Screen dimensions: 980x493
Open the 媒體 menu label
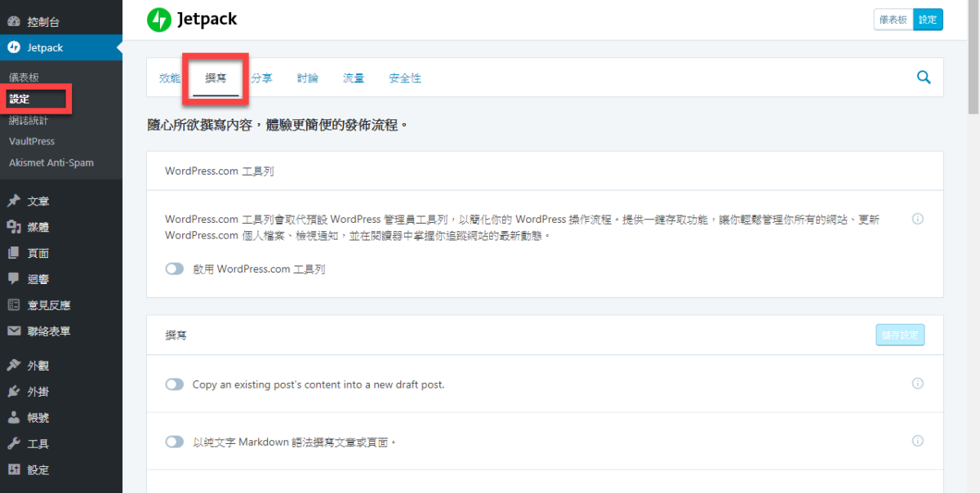coord(38,228)
